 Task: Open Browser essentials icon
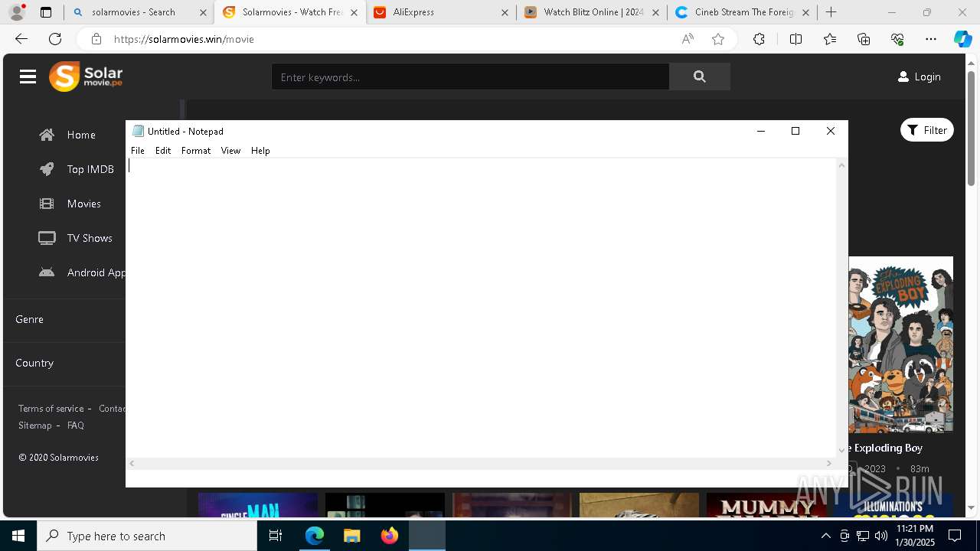897,39
